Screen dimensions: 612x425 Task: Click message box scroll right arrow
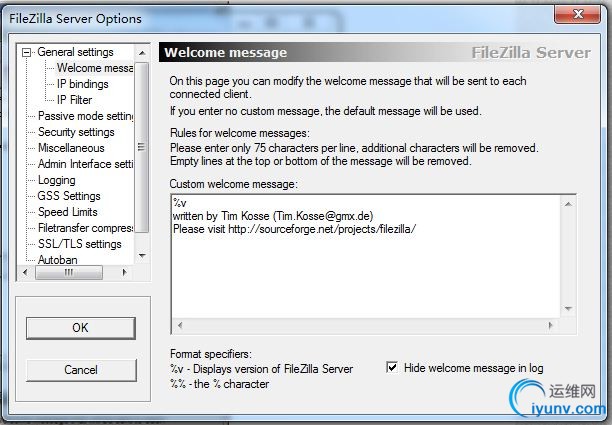coord(551,325)
